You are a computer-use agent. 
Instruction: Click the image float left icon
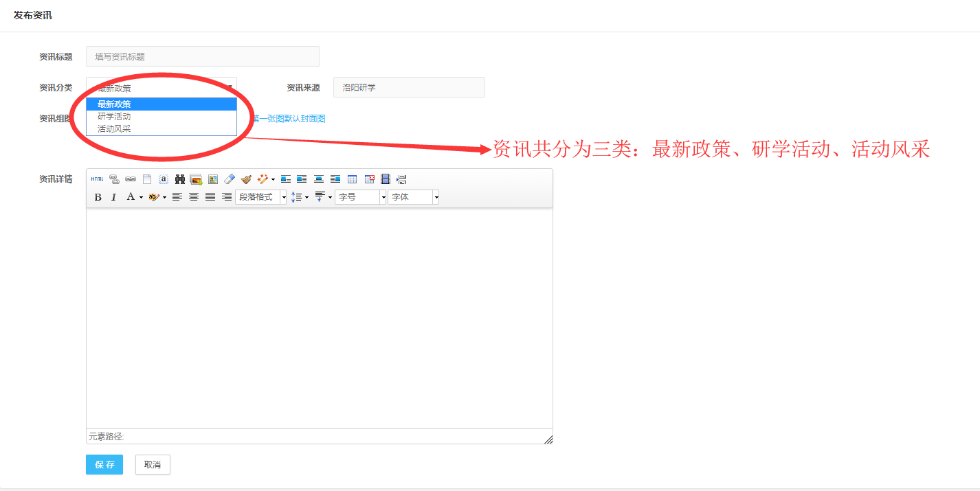[x=302, y=179]
